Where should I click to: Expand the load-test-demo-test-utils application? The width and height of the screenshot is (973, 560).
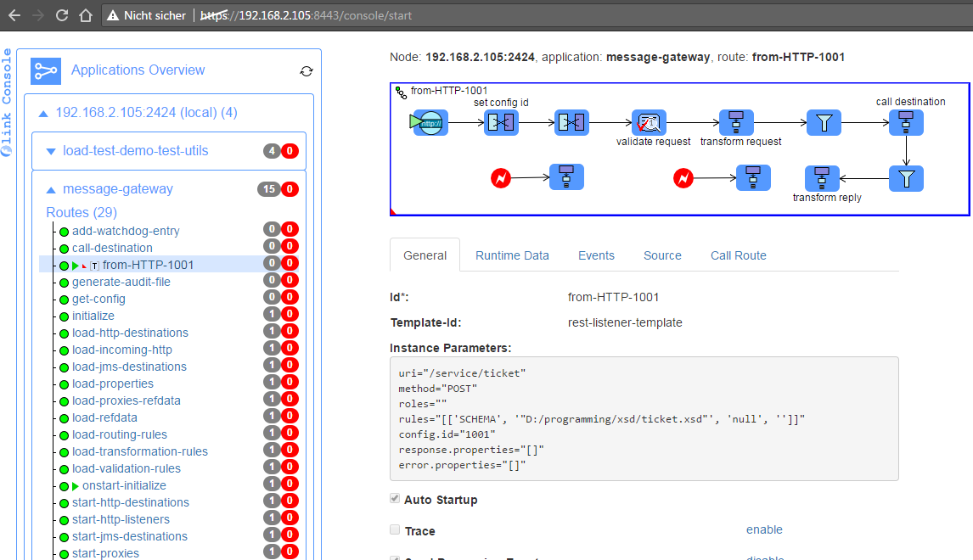[x=51, y=151]
